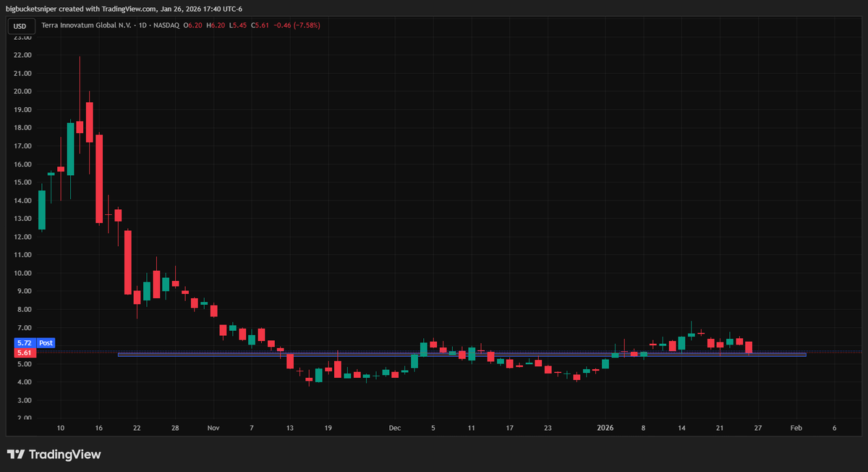
Task: Click the TradingView logo at the bottom
Action: click(54, 455)
